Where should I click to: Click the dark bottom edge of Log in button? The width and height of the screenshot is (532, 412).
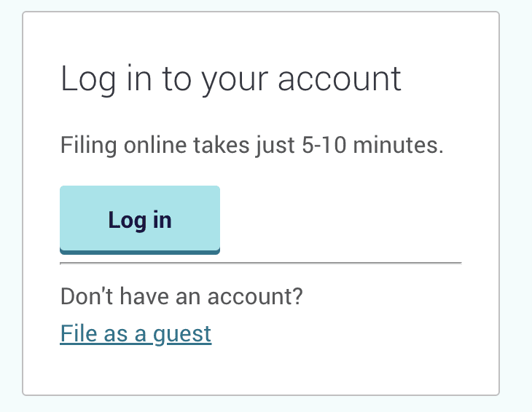(x=140, y=252)
